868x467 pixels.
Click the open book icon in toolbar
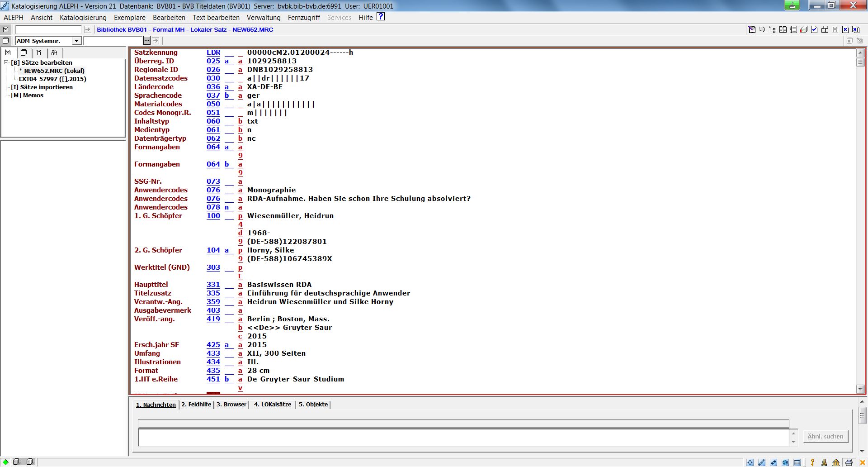[783, 29]
